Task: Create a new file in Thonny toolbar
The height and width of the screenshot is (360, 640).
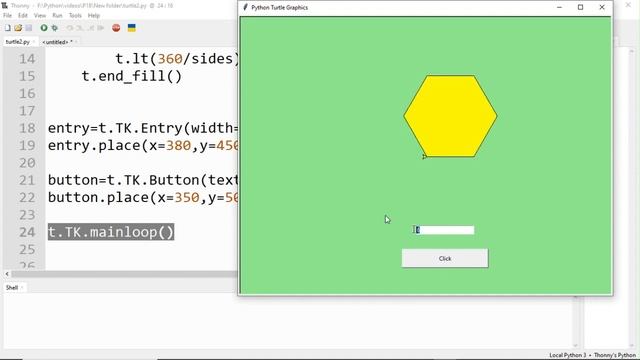Action: point(8,28)
